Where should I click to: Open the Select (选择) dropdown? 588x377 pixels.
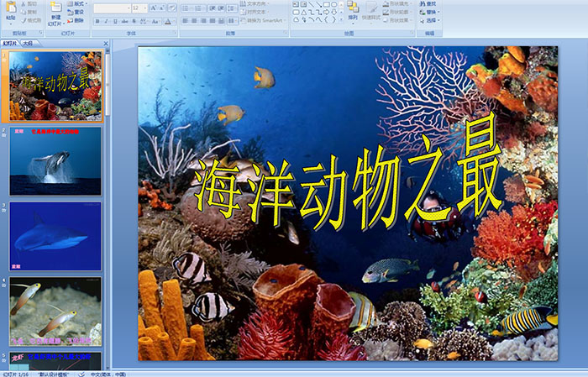coord(430,20)
